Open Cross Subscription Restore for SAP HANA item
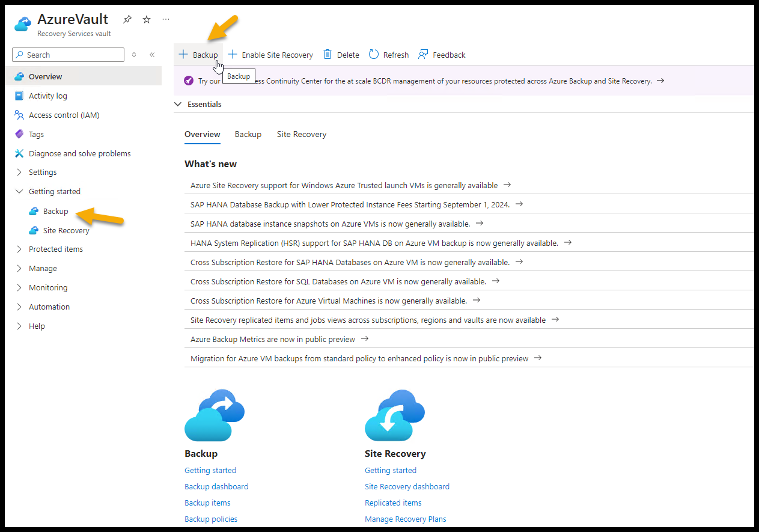The image size is (759, 532). pos(350,262)
